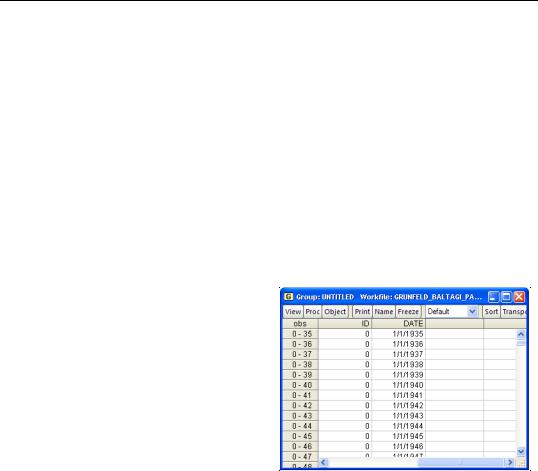Click the Name button
This screenshot has height=471, width=538.
click(x=384, y=311)
